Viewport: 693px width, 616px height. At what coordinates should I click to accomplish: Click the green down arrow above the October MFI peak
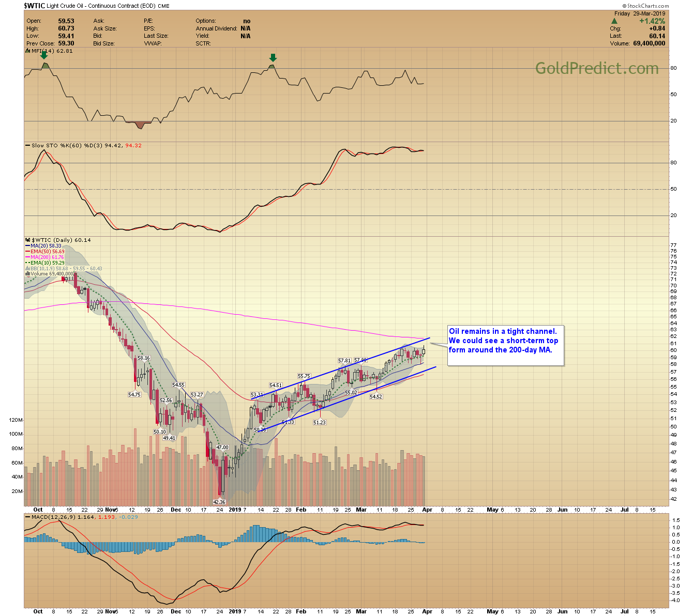point(44,55)
